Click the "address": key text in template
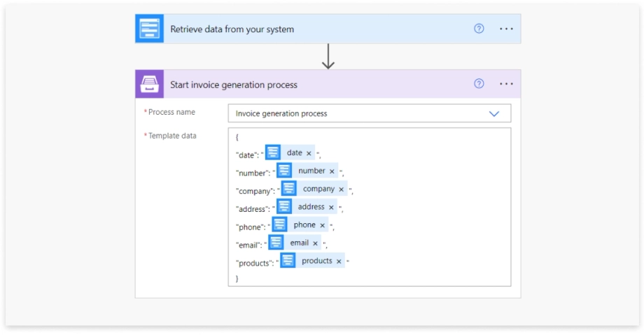Image resolution: width=644 pixels, height=335 pixels. [253, 209]
